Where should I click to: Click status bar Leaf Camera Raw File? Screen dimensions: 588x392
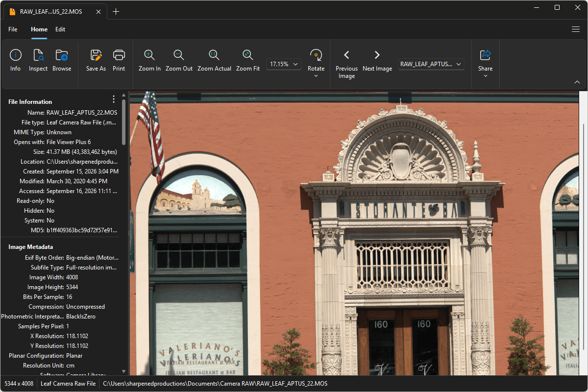pos(68,384)
